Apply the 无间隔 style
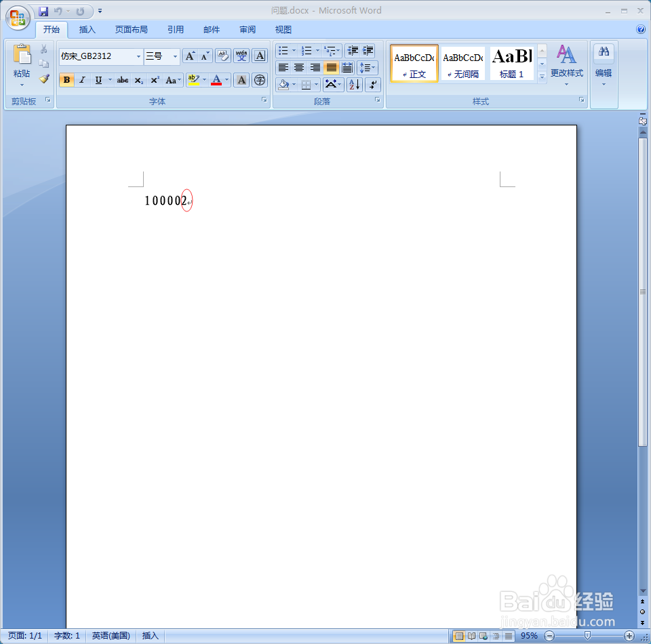 (x=463, y=64)
